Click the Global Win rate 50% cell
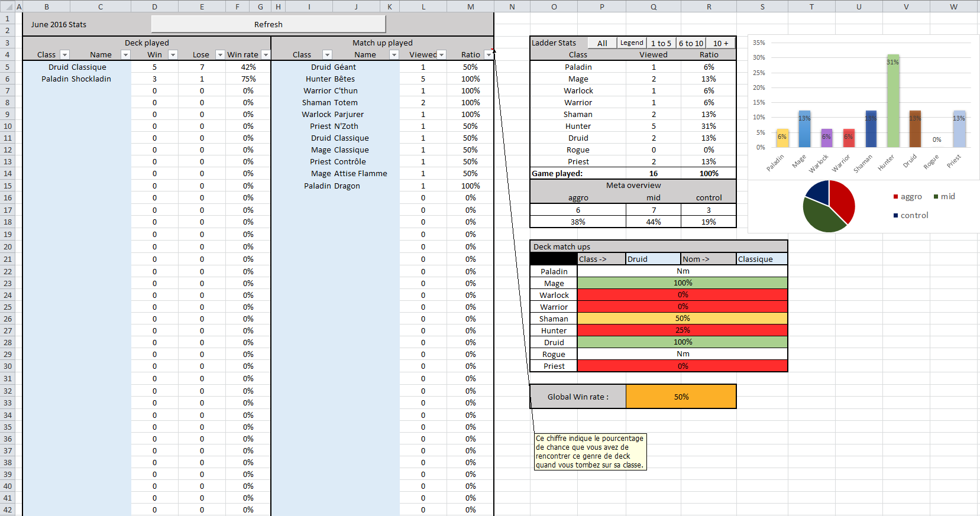Screen dimensions: 980x516 pyautogui.click(x=681, y=397)
